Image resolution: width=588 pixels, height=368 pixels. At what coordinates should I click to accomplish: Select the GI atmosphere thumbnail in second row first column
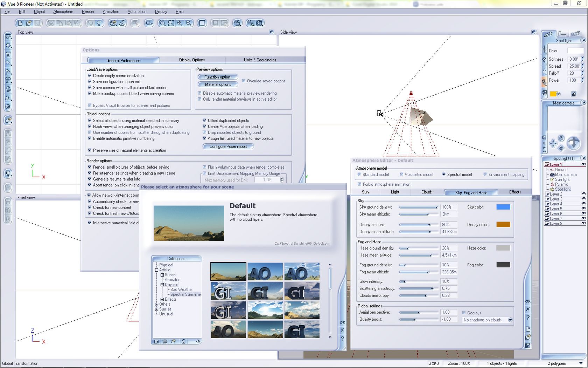(228, 291)
